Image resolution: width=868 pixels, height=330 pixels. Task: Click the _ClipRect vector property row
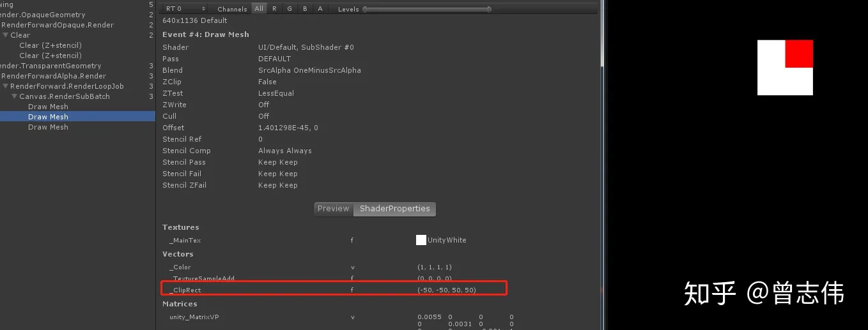click(334, 289)
